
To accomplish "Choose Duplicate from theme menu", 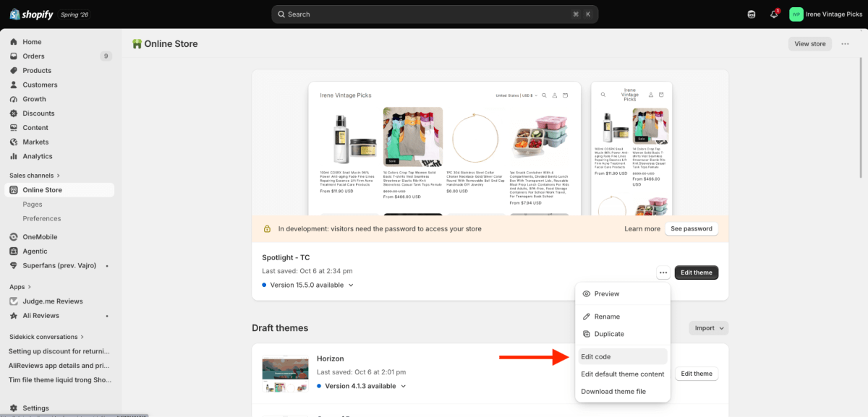I will 623,334.
